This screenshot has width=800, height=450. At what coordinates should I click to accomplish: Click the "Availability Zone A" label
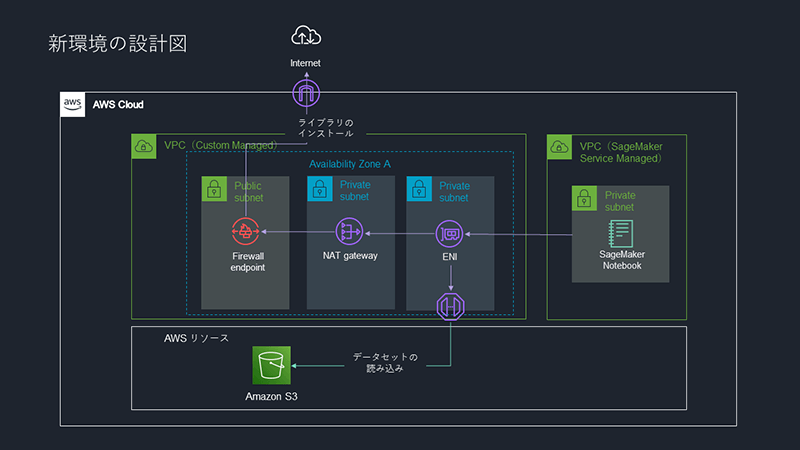coord(349,164)
